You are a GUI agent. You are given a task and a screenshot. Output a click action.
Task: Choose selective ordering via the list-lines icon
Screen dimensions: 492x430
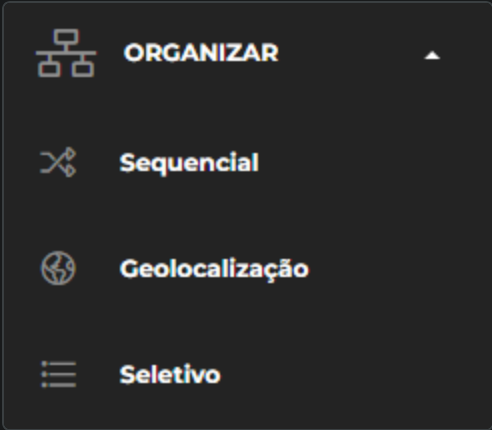(x=58, y=374)
